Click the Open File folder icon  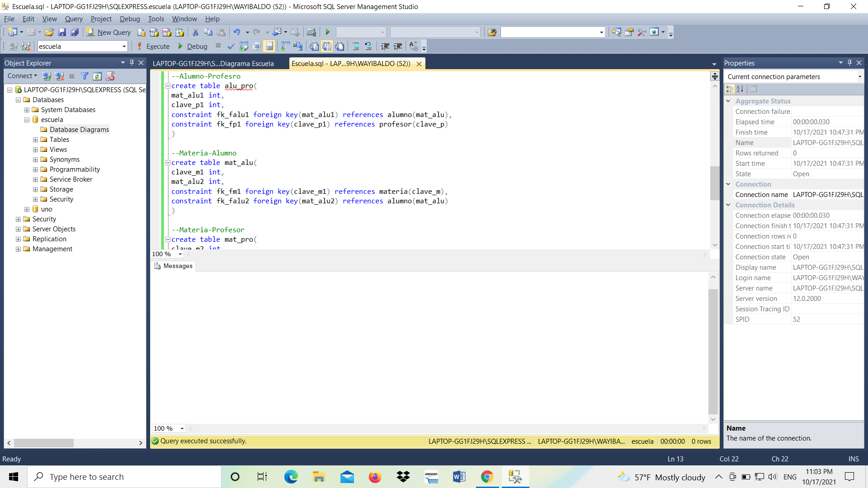pos(49,32)
